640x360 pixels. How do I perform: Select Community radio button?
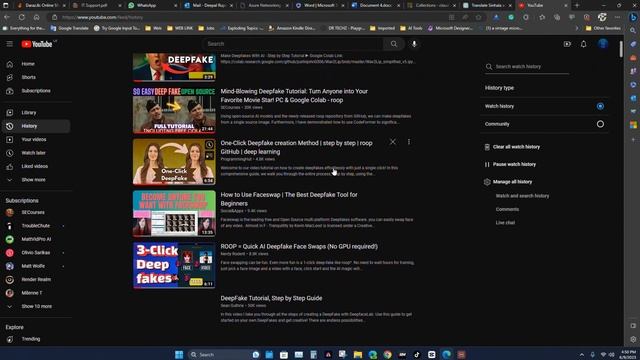pos(600,124)
